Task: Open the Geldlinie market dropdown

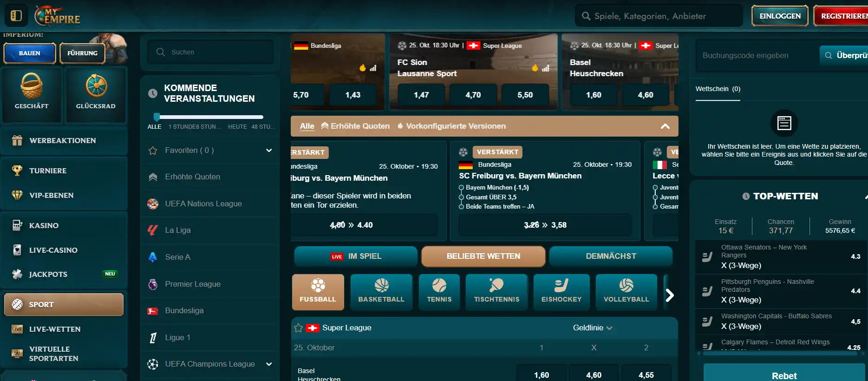Action: coord(593,328)
